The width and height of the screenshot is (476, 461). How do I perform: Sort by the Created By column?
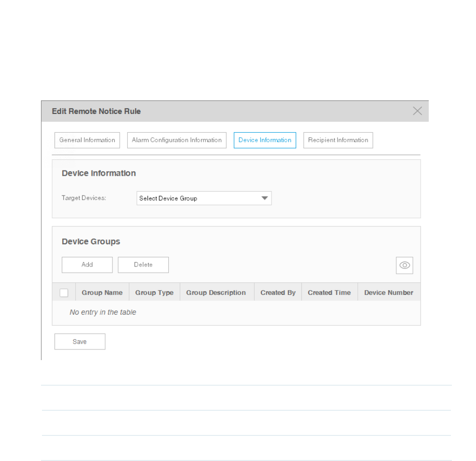click(278, 293)
